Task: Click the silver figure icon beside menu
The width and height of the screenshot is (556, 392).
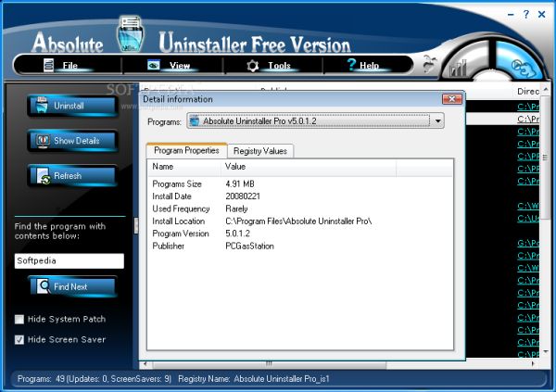Action: (429, 64)
